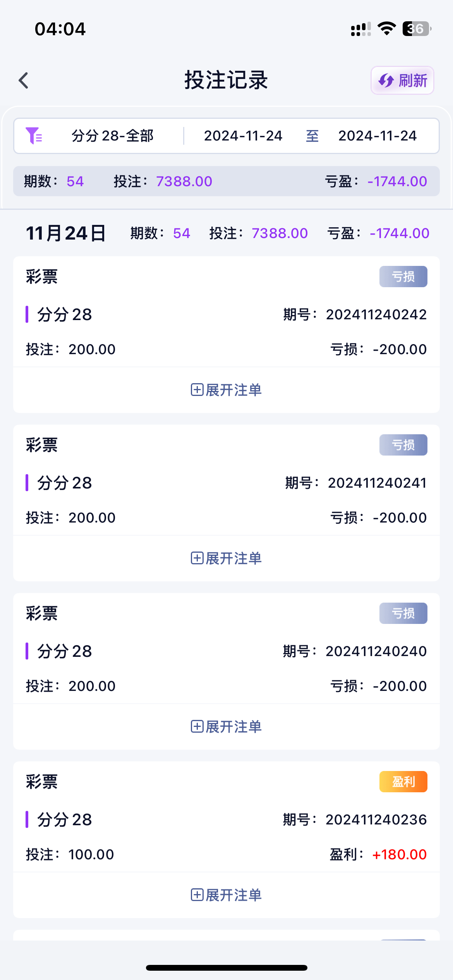Select the start date 2024-11-24 field
The image size is (453, 980).
[x=243, y=136]
